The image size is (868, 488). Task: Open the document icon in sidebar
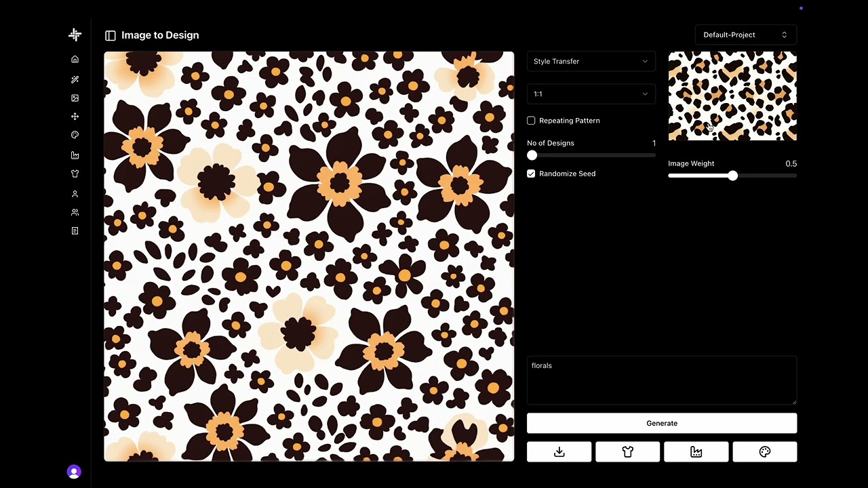tap(75, 230)
